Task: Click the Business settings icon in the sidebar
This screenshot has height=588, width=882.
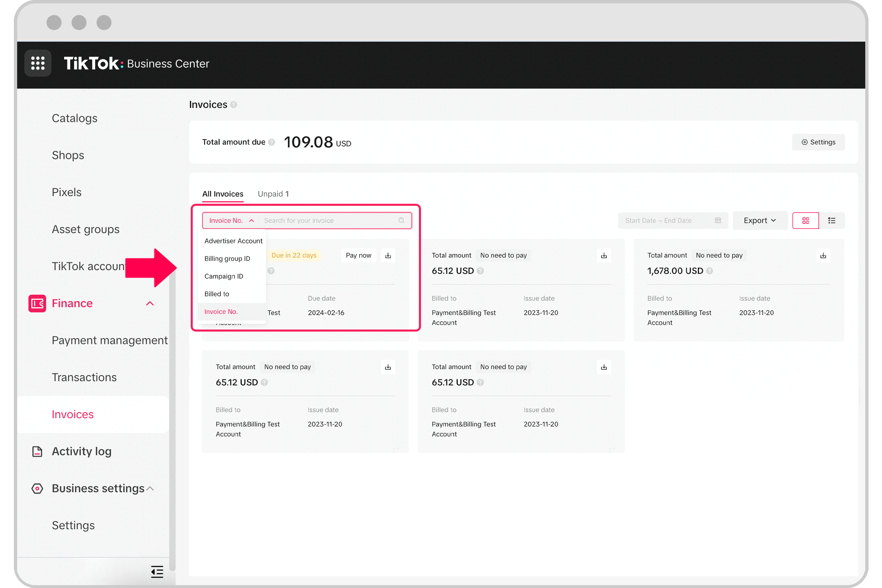Action: pos(37,488)
